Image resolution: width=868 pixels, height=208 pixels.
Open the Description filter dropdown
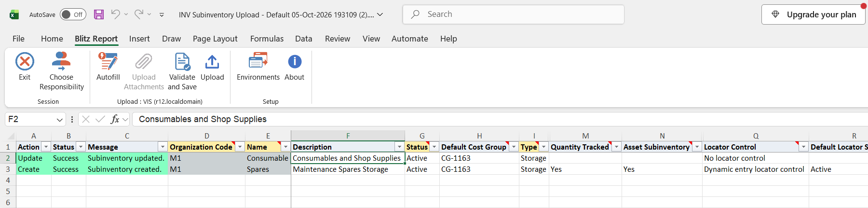pyautogui.click(x=399, y=147)
